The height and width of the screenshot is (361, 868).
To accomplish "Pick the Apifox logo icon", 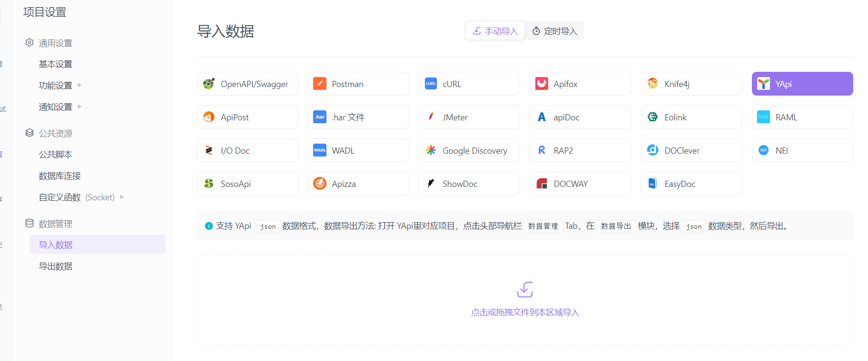I will click(542, 84).
